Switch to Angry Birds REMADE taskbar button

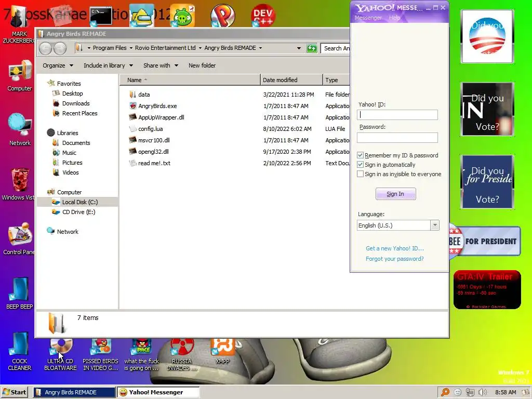pyautogui.click(x=74, y=392)
